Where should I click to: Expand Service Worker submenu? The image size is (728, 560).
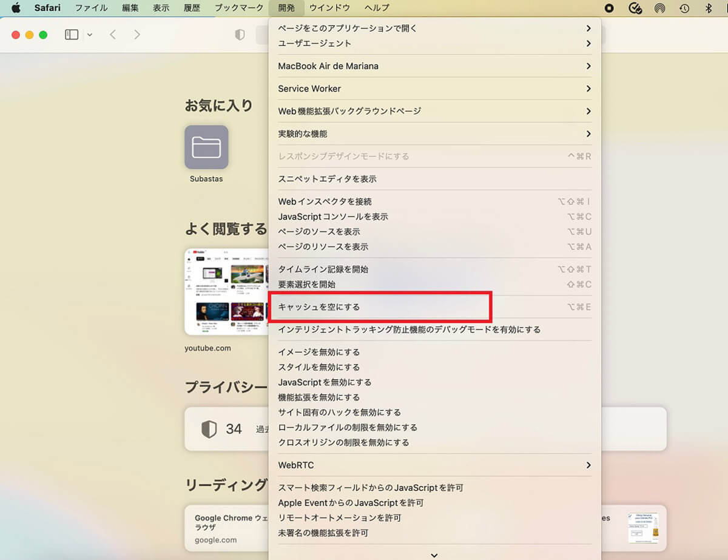(435, 89)
